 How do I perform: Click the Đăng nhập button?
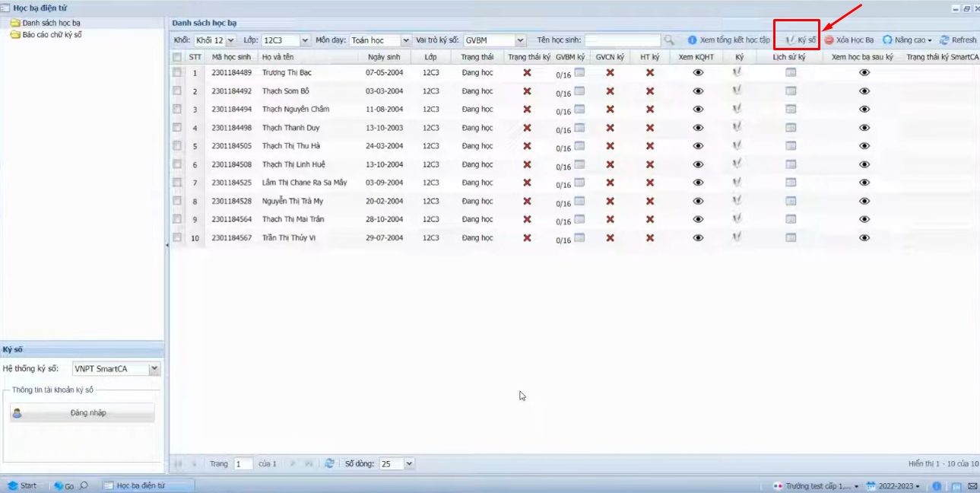82,413
